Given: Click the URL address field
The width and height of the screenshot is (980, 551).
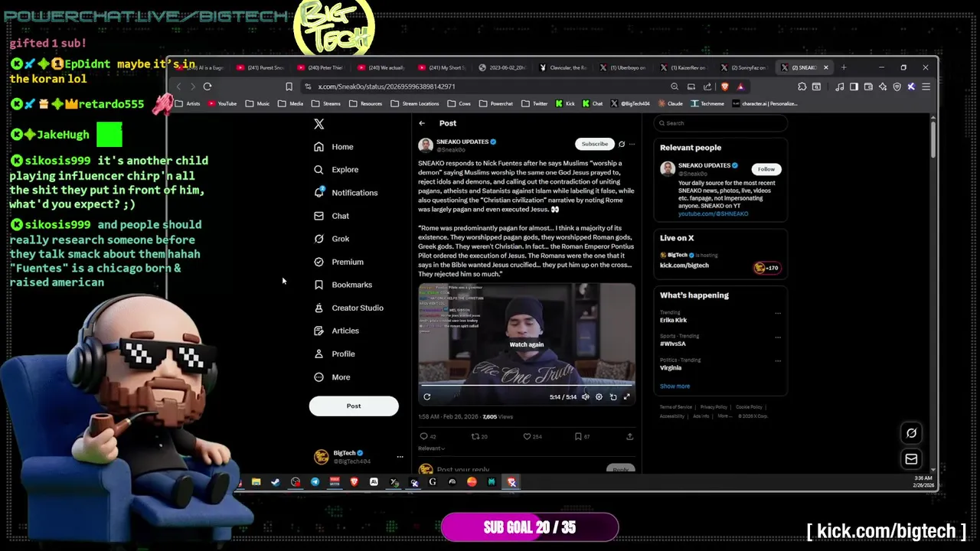Looking at the screenshot, I should pyautogui.click(x=482, y=86).
